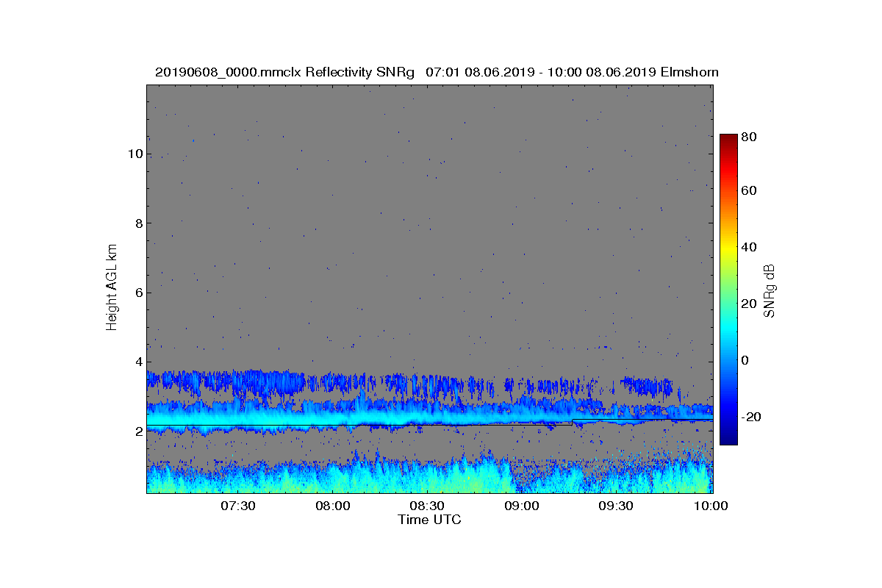Click the 09:00 time tick label
This screenshot has height=588, width=882.
(523, 506)
